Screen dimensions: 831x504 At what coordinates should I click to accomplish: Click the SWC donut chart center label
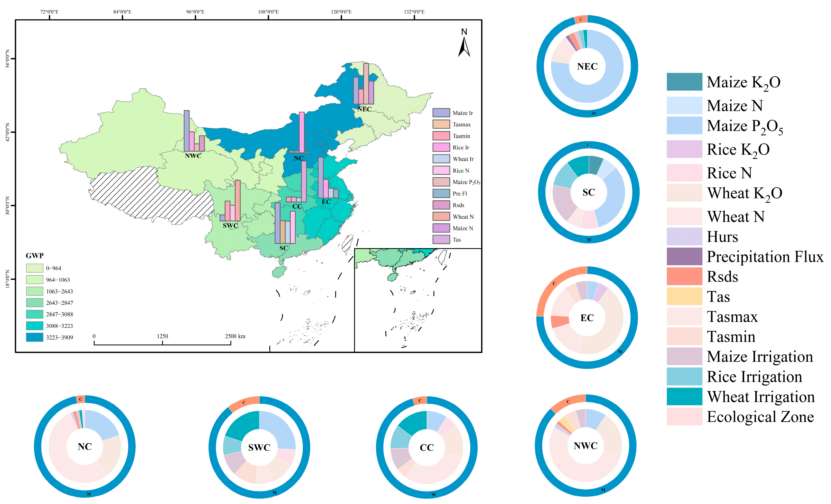(259, 448)
